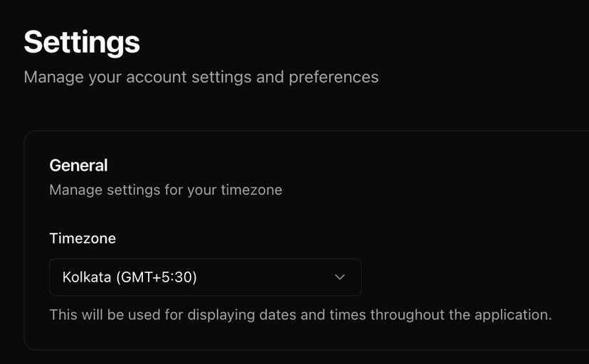Select the Kolkata (GMT+5:30) value text

[129, 277]
